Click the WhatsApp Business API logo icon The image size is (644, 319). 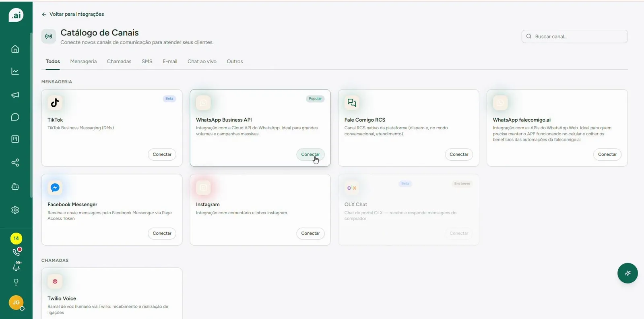pos(203,103)
